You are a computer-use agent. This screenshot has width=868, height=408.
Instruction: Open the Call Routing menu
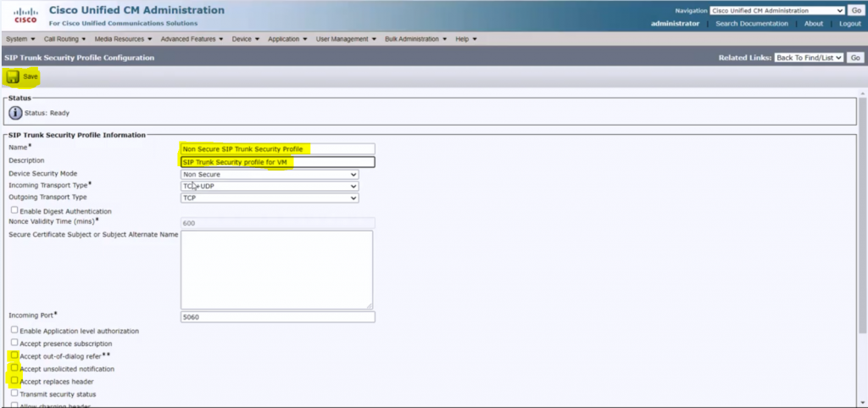(x=64, y=39)
